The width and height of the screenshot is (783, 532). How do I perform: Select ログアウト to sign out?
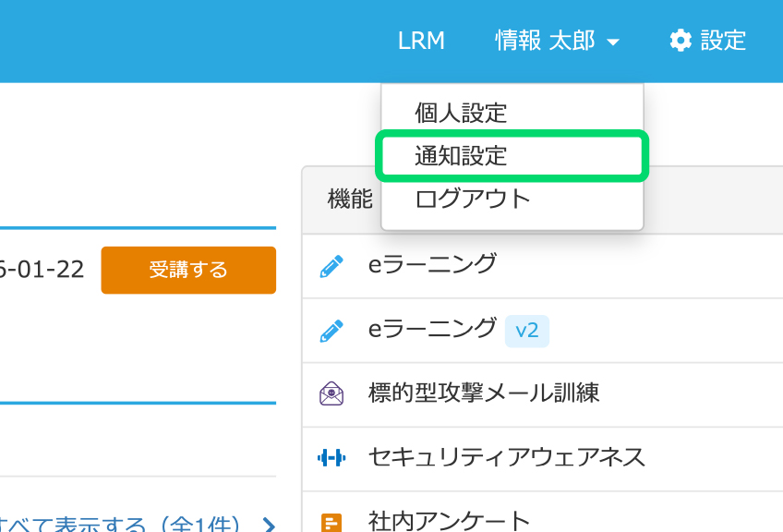(x=473, y=199)
